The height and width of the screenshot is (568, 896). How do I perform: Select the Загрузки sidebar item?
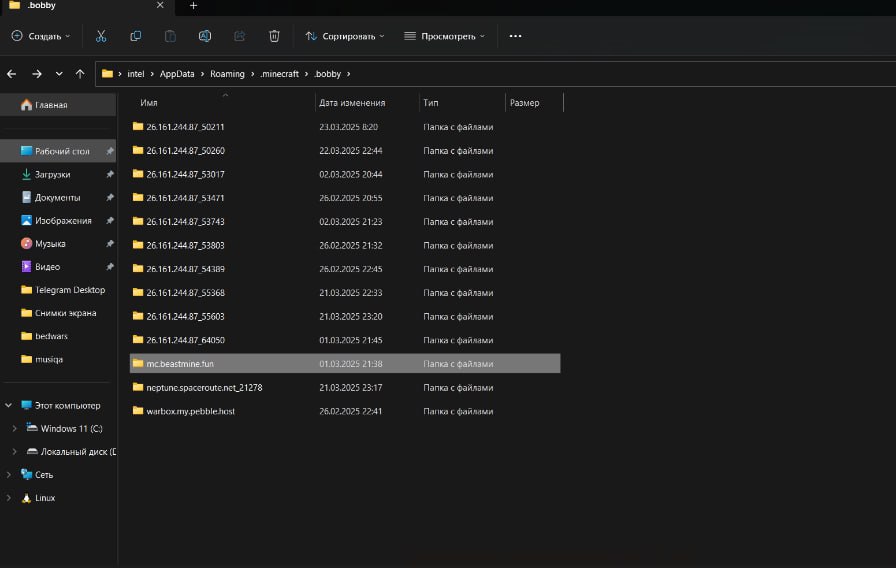(52, 174)
